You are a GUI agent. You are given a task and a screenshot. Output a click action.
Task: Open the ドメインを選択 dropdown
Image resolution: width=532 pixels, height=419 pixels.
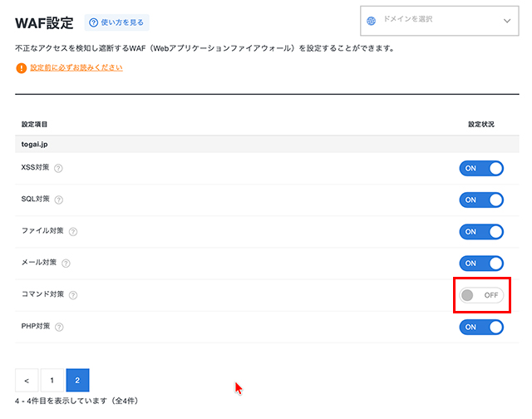click(436, 20)
